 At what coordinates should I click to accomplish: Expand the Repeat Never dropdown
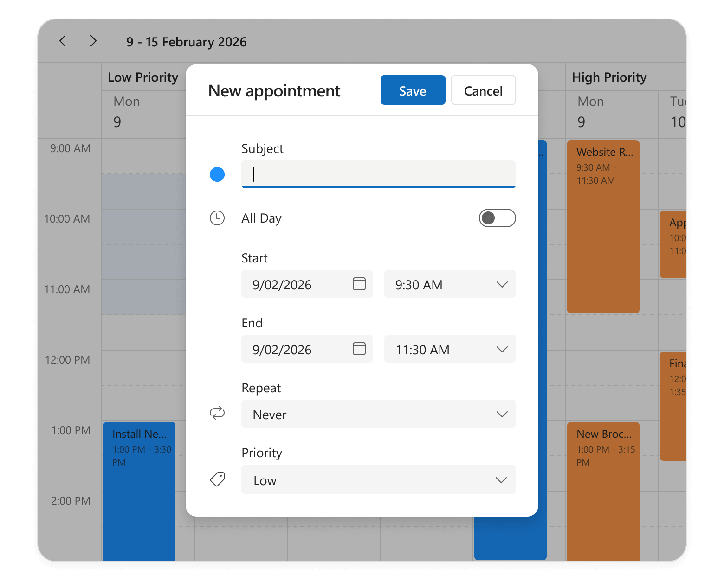pos(379,414)
